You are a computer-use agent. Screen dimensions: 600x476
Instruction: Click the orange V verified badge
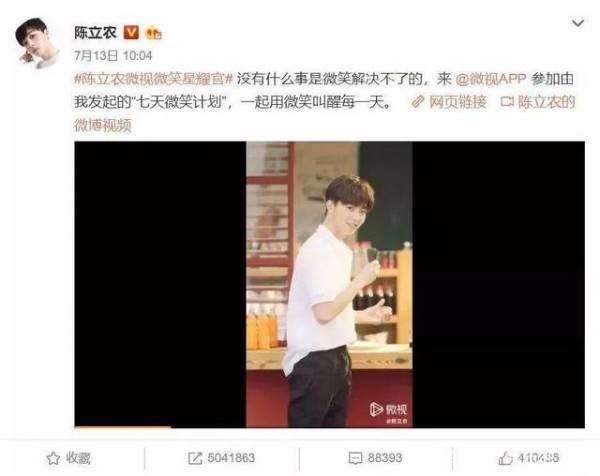pos(131,33)
